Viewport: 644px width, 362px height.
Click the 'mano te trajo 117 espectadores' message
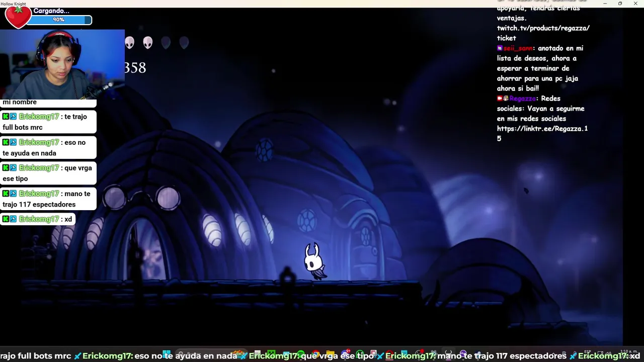click(x=48, y=199)
